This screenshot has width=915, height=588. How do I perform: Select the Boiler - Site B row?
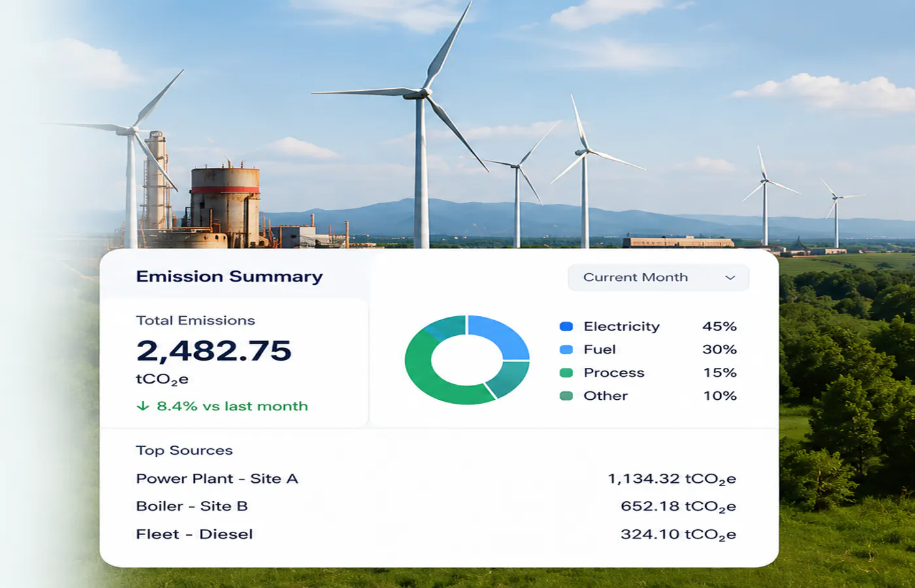(x=436, y=506)
